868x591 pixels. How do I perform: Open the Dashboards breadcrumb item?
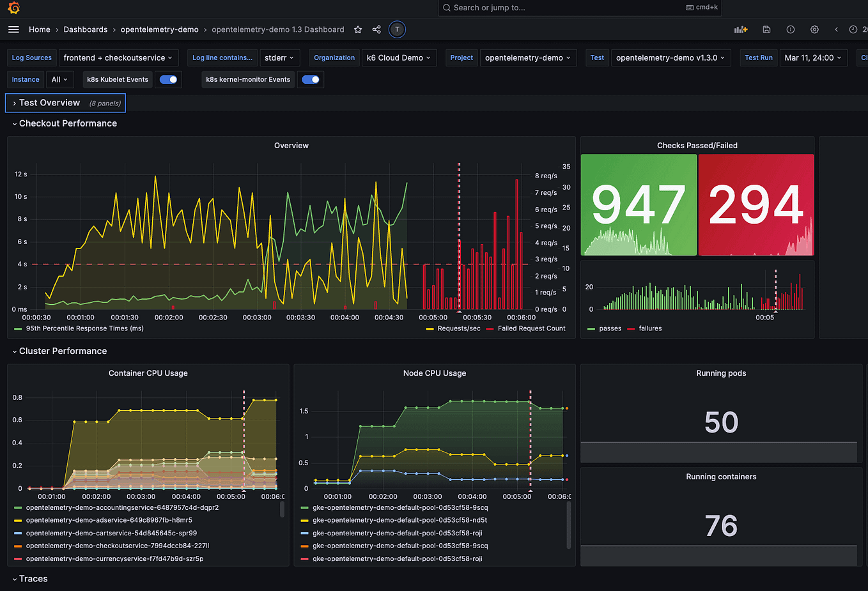85,29
